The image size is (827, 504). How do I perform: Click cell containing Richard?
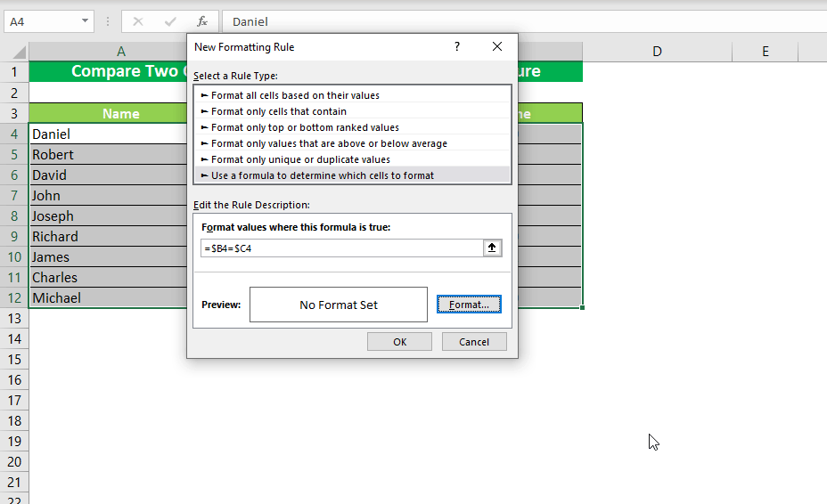[108, 237]
